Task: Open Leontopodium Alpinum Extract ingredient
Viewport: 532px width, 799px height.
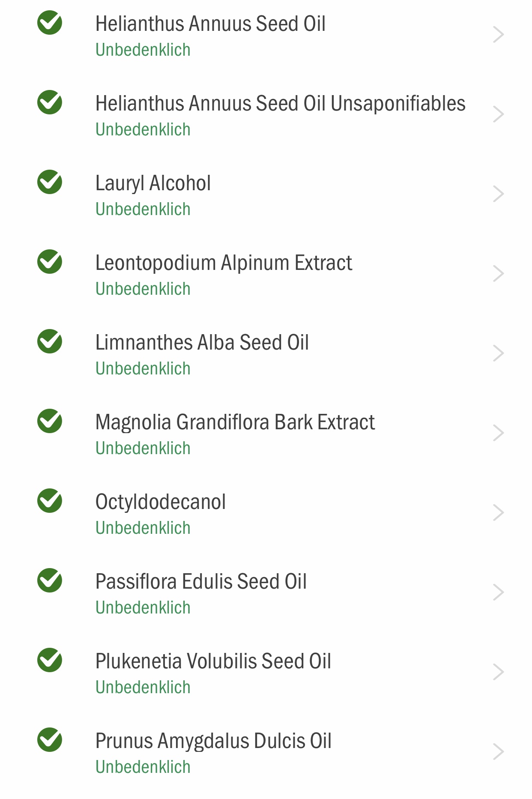Action: point(266,274)
